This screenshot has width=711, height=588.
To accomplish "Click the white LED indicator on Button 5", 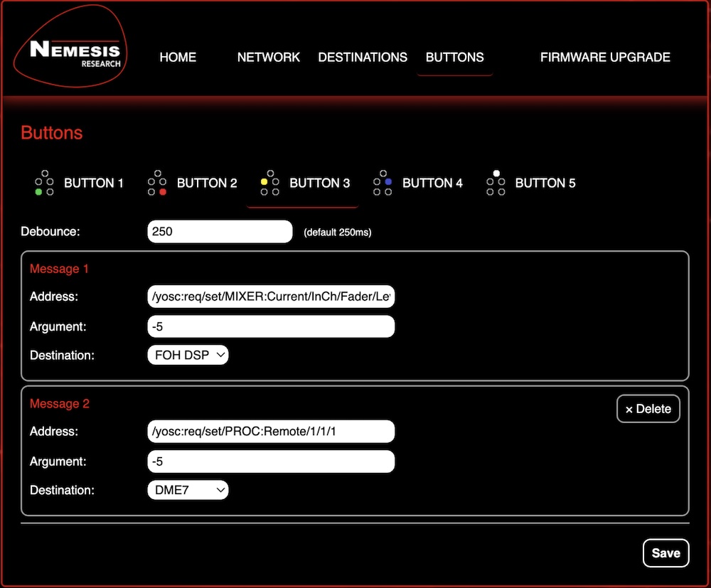I will (x=495, y=171).
